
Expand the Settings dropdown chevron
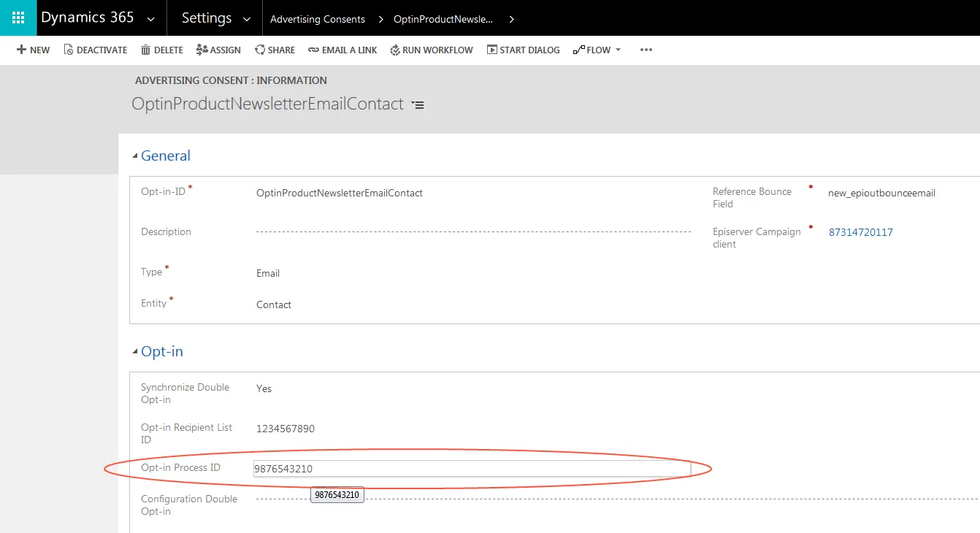point(247,19)
